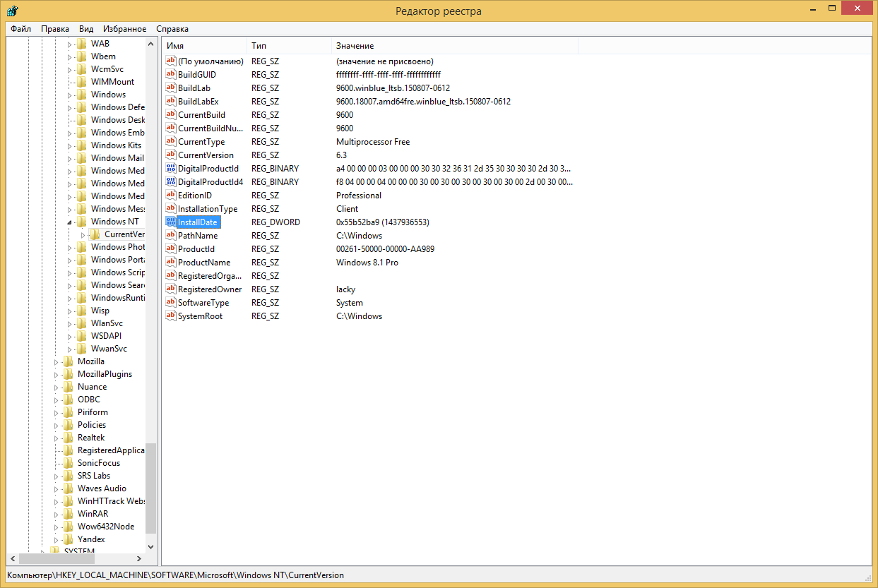This screenshot has height=588, width=878.
Task: Click the tree pane scroll up arrow
Action: click(x=150, y=43)
